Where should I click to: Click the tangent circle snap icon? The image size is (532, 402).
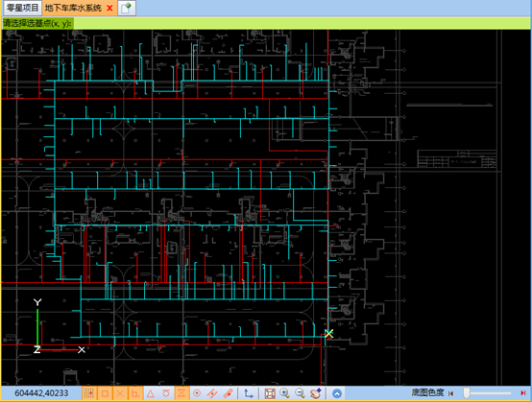coord(166,393)
